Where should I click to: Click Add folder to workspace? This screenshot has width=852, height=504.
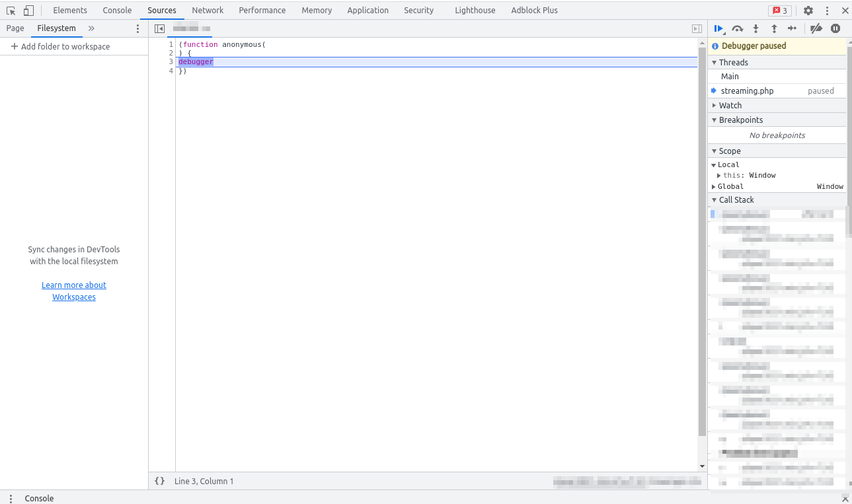60,47
